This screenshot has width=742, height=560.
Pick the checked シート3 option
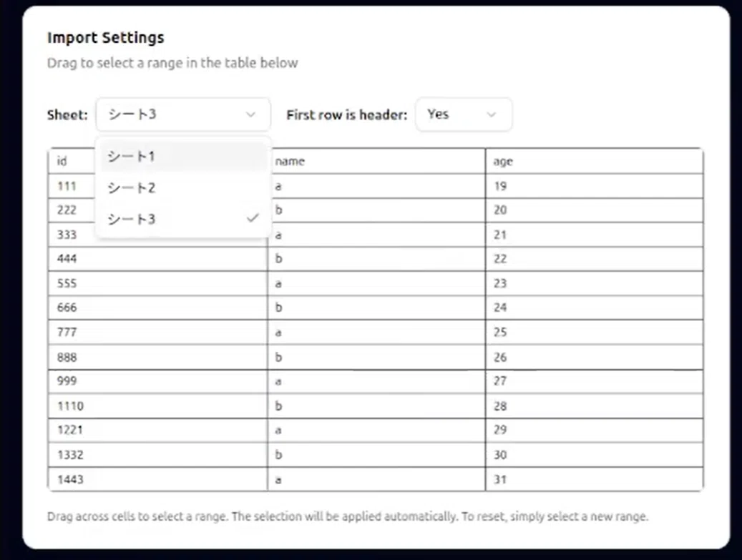click(182, 219)
